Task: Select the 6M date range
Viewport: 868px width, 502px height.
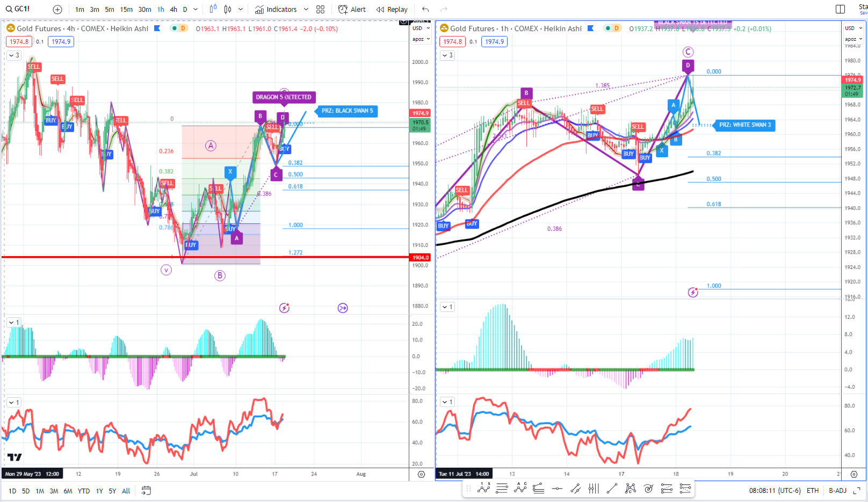Action: (x=68, y=491)
